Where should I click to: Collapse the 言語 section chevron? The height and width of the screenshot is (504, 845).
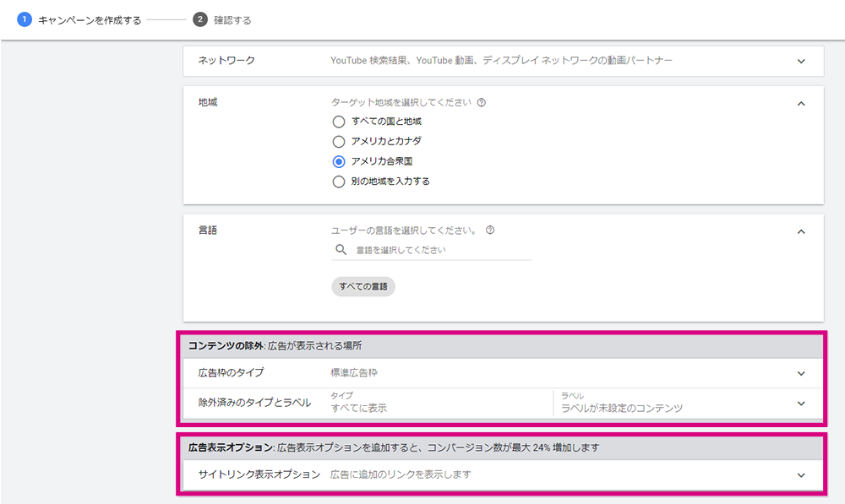pos(801,231)
